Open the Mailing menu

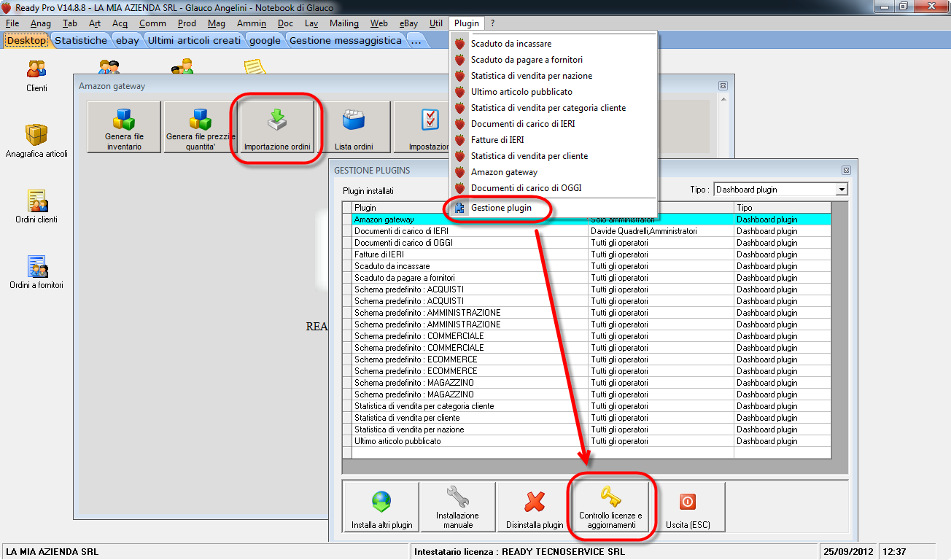[x=344, y=23]
